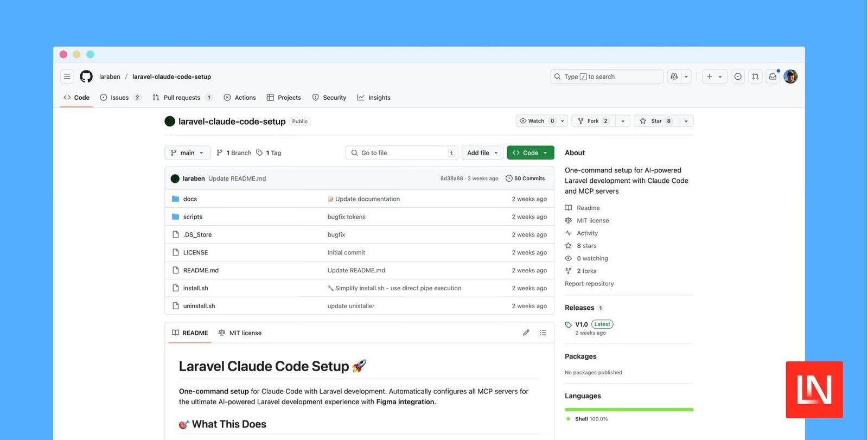Expand the main branch selector

click(187, 153)
